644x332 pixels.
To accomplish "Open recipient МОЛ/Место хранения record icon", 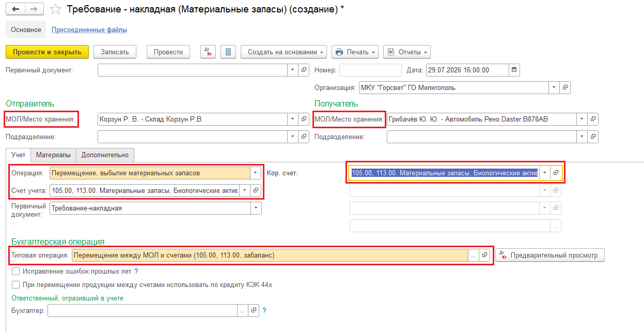I will (593, 119).
